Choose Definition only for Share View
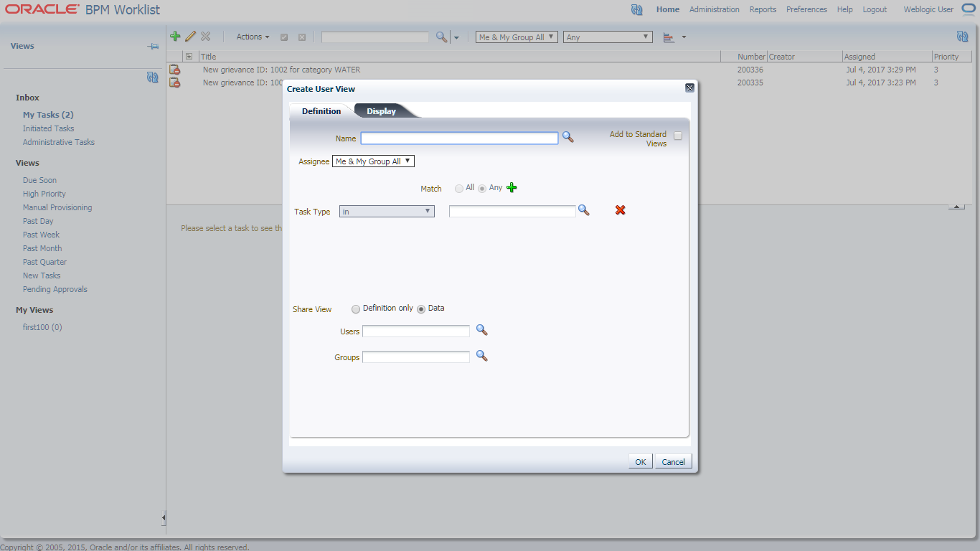 (x=356, y=309)
